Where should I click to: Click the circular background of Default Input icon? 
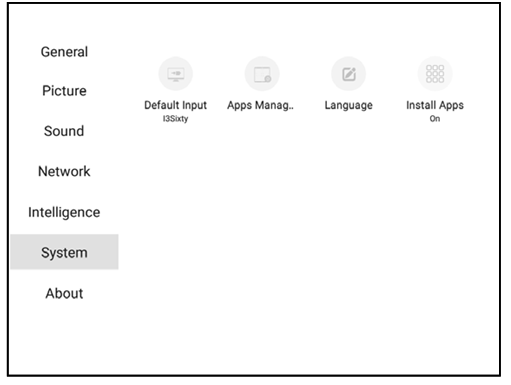pos(176,74)
